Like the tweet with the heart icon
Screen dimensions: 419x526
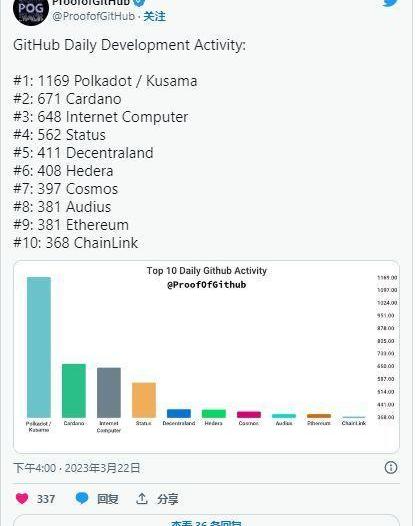click(22, 498)
